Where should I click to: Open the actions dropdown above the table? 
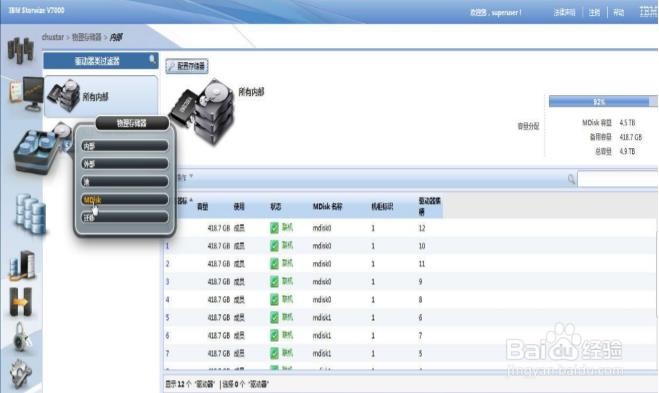click(x=185, y=177)
